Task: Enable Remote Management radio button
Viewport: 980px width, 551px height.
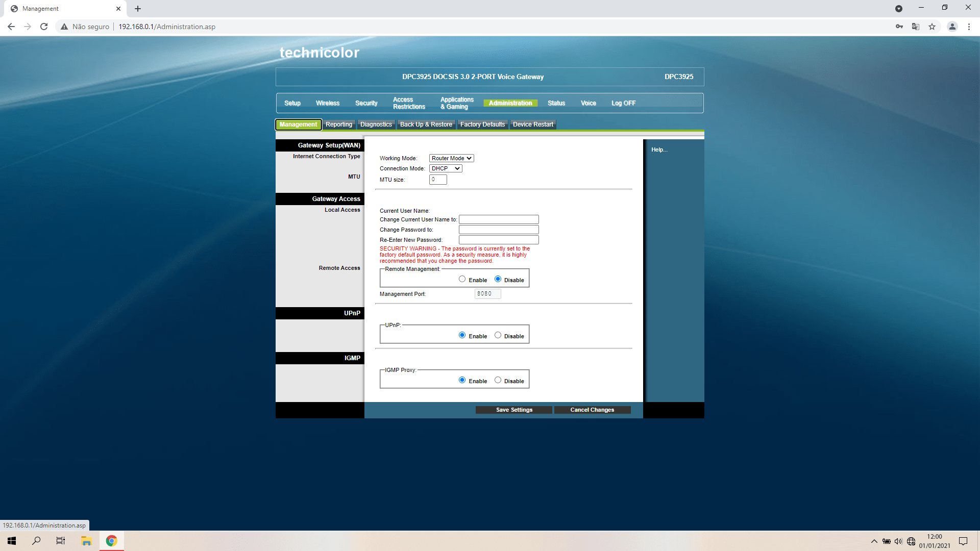Action: click(x=462, y=279)
